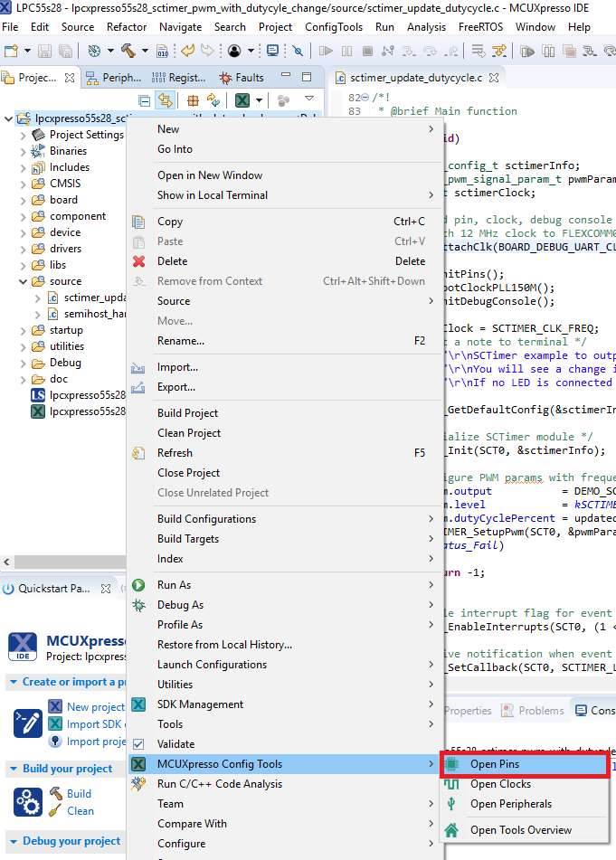Click the New project link in Quickstart
The width and height of the screenshot is (616, 860).
pos(95,707)
